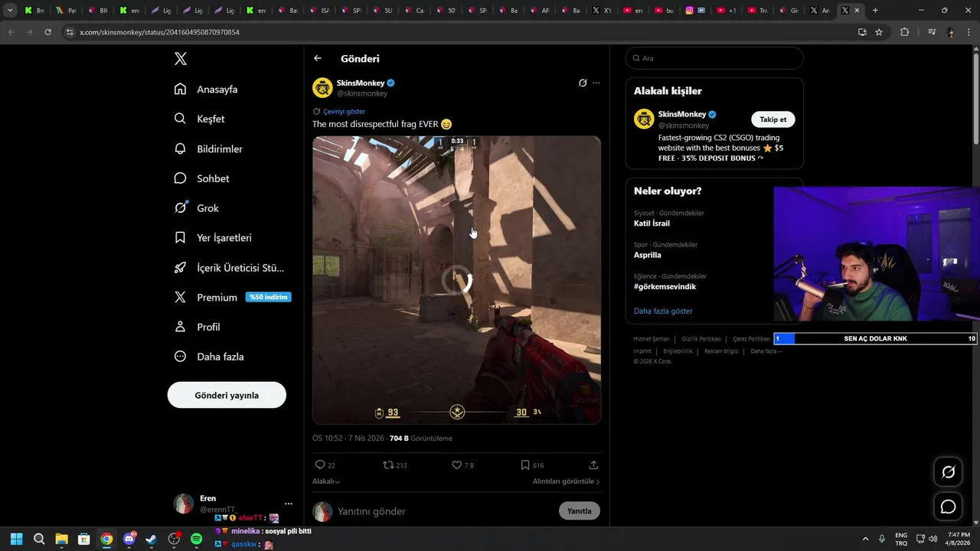Open Grok from the sidebar
Image resolution: width=980 pixels, height=551 pixels.
coord(196,208)
